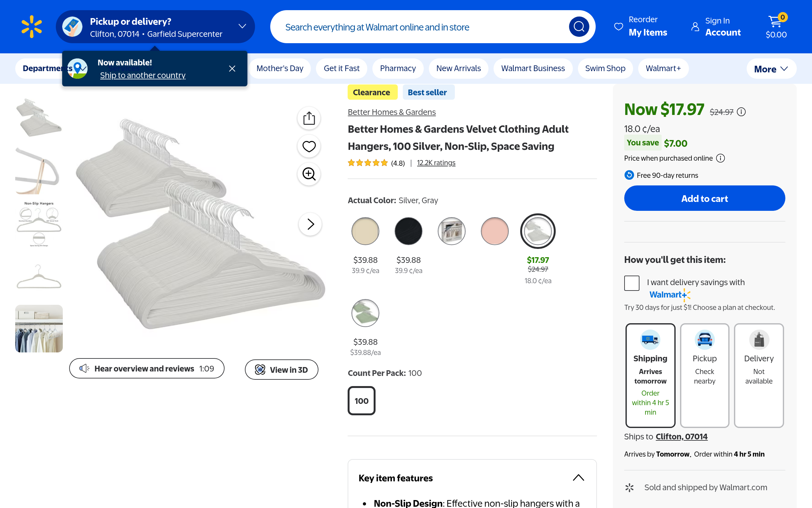Expand Pickup or delivery dropdown
The image size is (812, 508).
242,26
